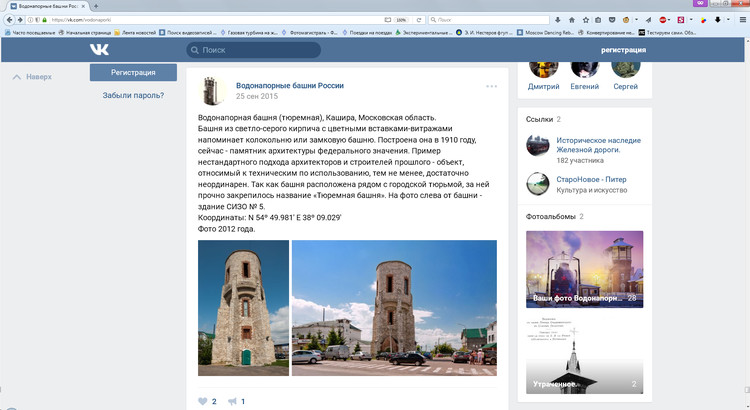The width and height of the screenshot is (750, 410).
Task: Open the Утраченное photo album
Action: click(x=585, y=355)
